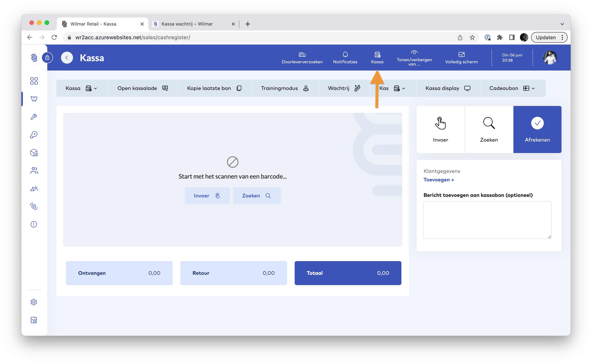592x364 pixels.
Task: Click Toevoegen + under Klantgegevens
Action: pyautogui.click(x=439, y=180)
